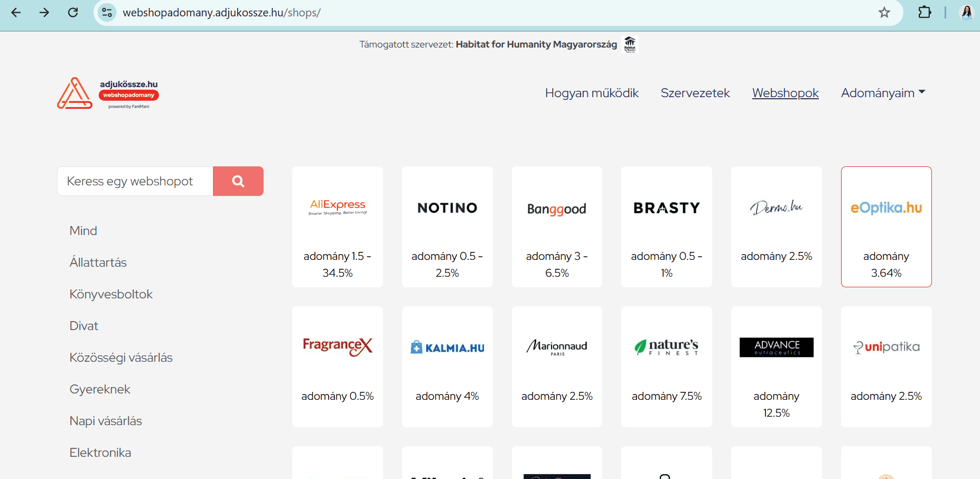The image size is (980, 479).
Task: Bookmark this page with the star icon
Action: pyautogui.click(x=884, y=12)
